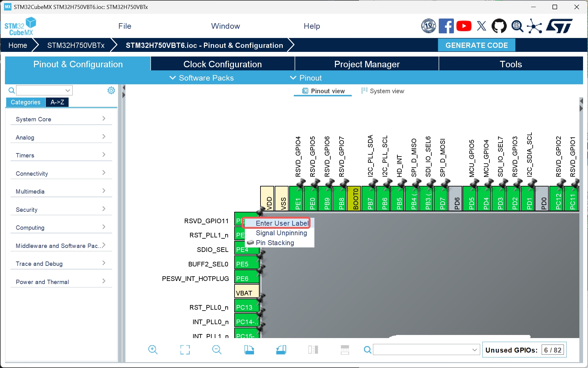
Task: Open ST YouTube channel icon
Action: coord(464,26)
